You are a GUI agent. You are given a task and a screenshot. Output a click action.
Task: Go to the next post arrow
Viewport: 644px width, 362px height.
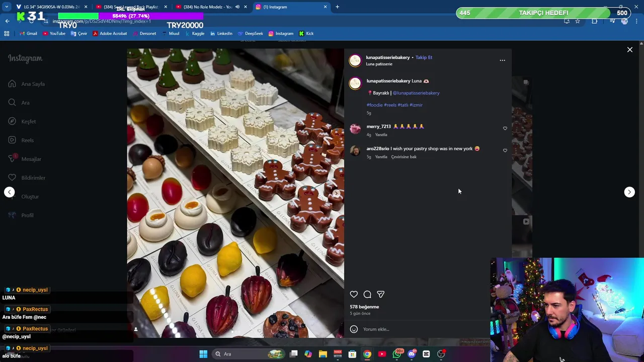click(629, 192)
